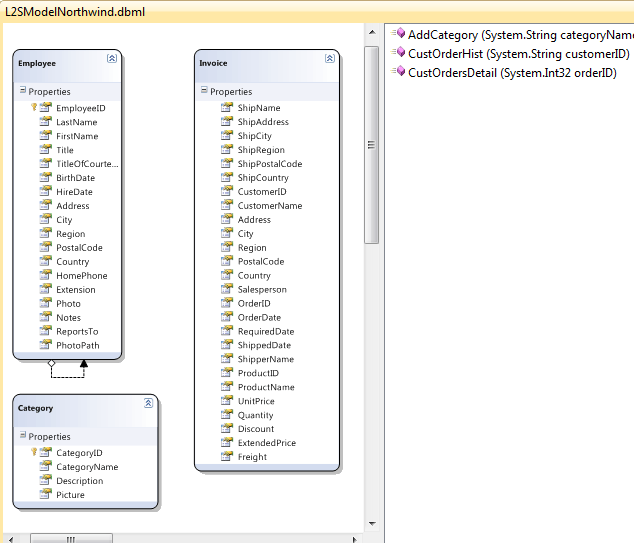Click the property icon beside OrderDate
The height and width of the screenshot is (543, 634).
click(227, 317)
